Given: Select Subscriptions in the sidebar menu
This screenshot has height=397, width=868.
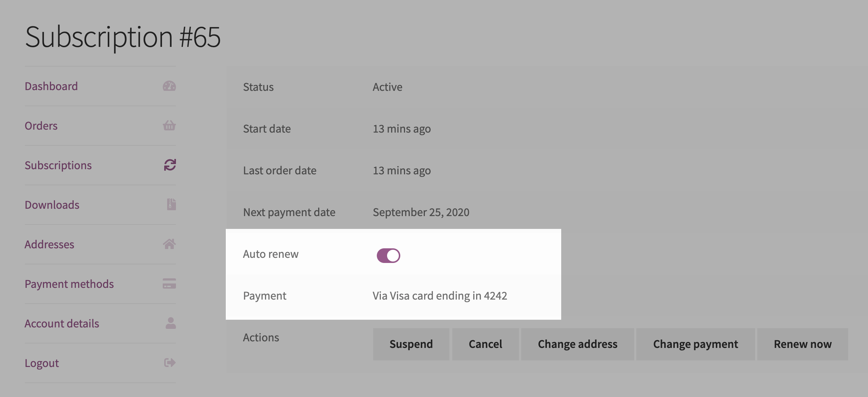Looking at the screenshot, I should [x=58, y=165].
